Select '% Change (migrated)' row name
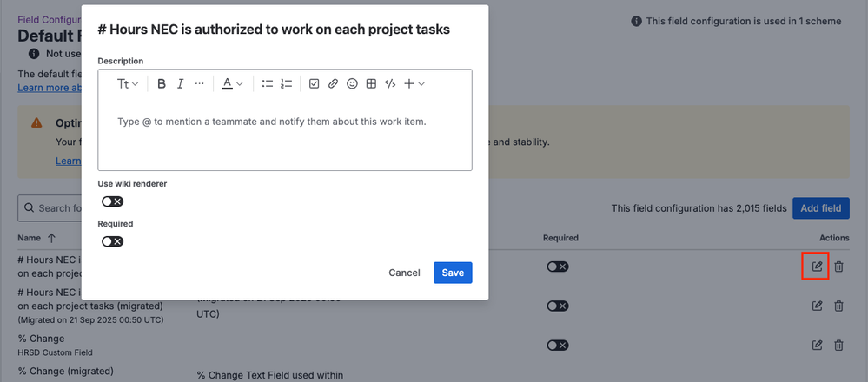Viewport: 868px width, 382px height. (x=66, y=371)
